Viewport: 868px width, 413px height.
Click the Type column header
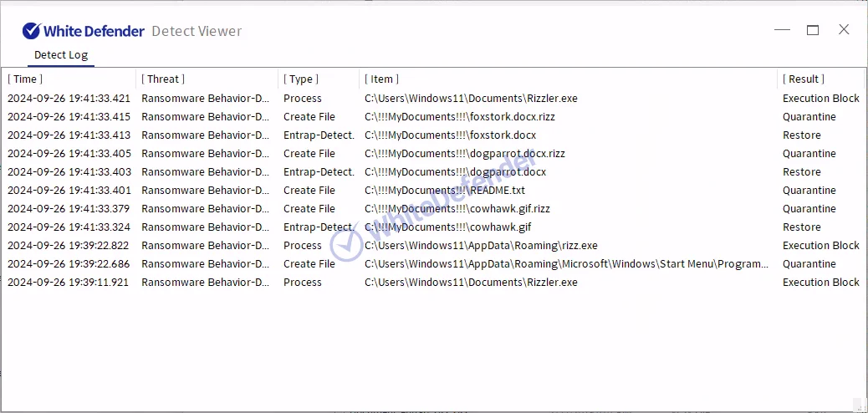[301, 79]
